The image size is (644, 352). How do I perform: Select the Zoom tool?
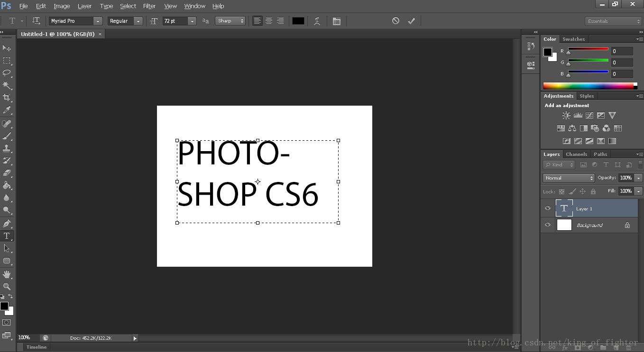pyautogui.click(x=7, y=287)
